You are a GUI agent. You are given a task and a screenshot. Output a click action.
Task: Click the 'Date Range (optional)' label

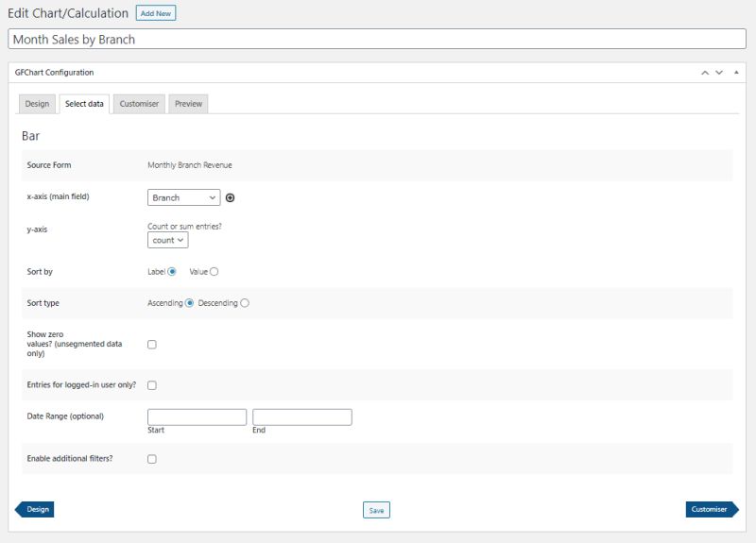coord(65,416)
